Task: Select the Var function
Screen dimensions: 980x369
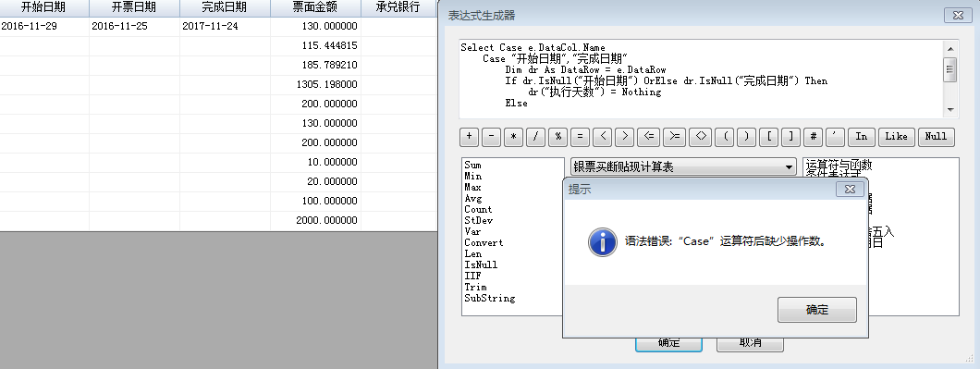Action: [x=473, y=231]
